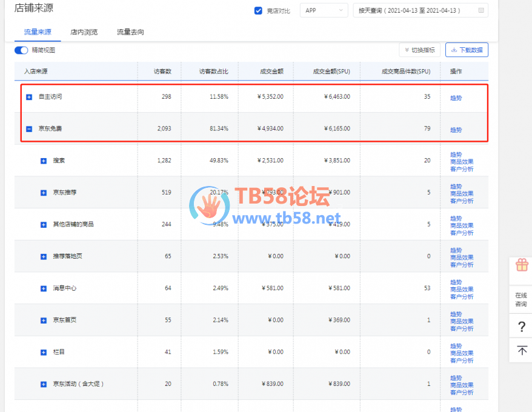Expand the 消息中心 row
Image resolution: width=532 pixels, height=412 pixels.
tap(44, 289)
